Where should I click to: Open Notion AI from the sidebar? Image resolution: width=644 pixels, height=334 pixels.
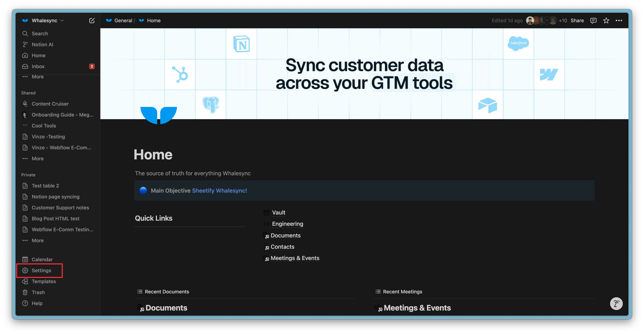click(42, 44)
